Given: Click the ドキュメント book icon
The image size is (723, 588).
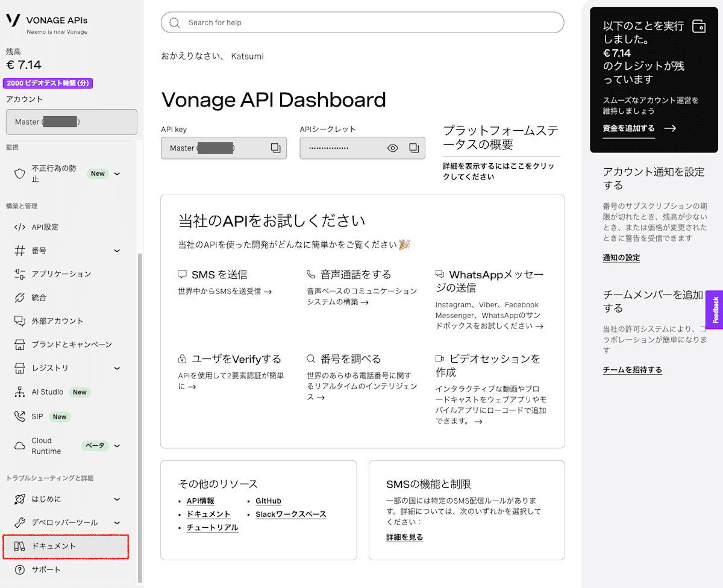Looking at the screenshot, I should point(20,546).
